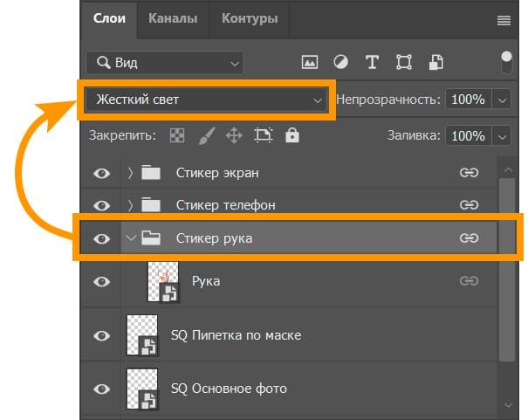Filter by adjustment layers icon
This screenshot has width=528, height=420.
(340, 62)
